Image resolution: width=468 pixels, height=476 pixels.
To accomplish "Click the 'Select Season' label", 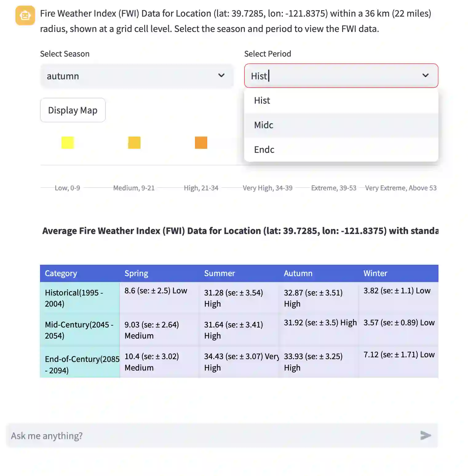I will (65, 54).
